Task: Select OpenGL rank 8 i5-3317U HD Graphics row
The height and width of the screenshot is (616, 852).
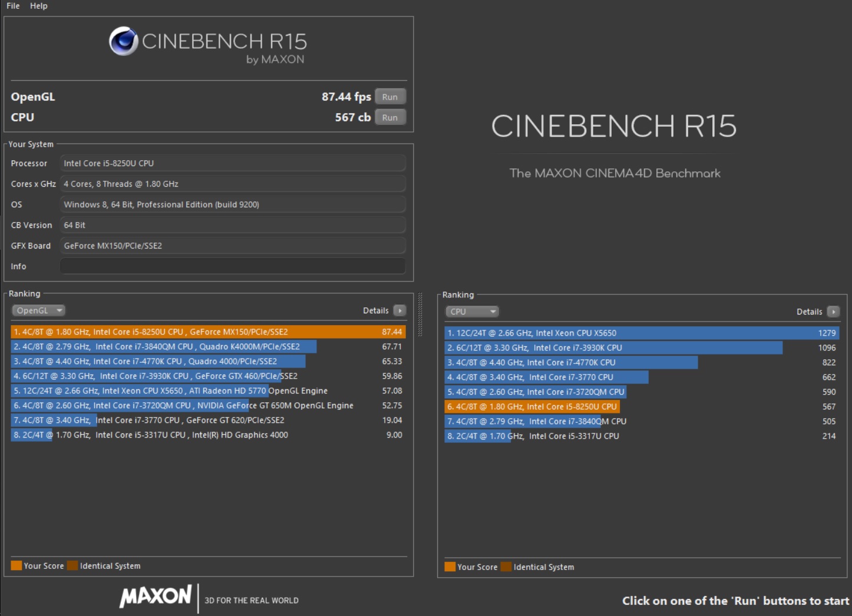Action: tap(208, 435)
